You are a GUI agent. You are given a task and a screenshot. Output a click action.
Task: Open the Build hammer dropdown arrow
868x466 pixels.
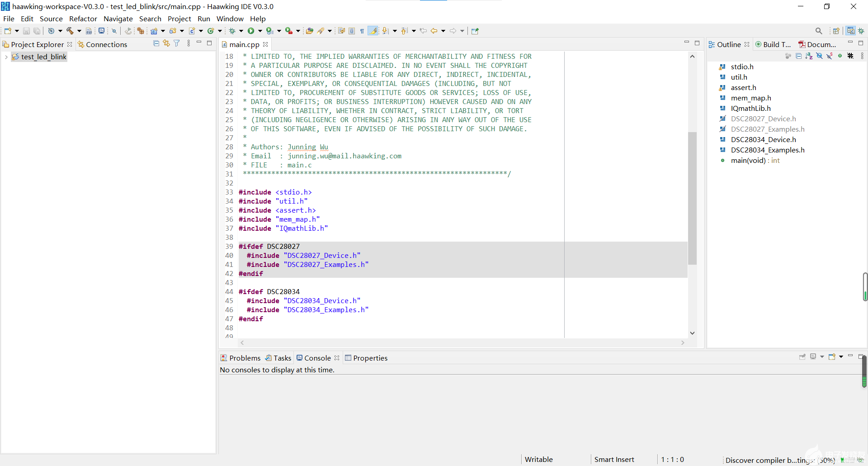79,31
